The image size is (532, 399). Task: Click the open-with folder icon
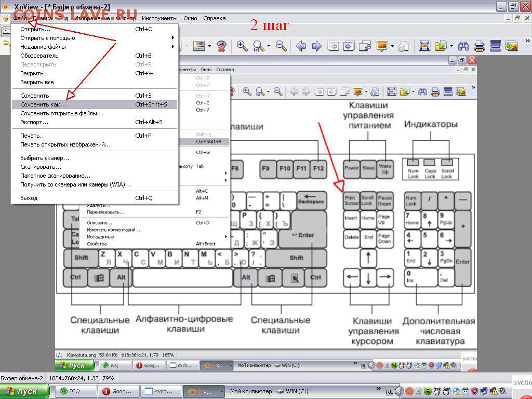click(441, 46)
